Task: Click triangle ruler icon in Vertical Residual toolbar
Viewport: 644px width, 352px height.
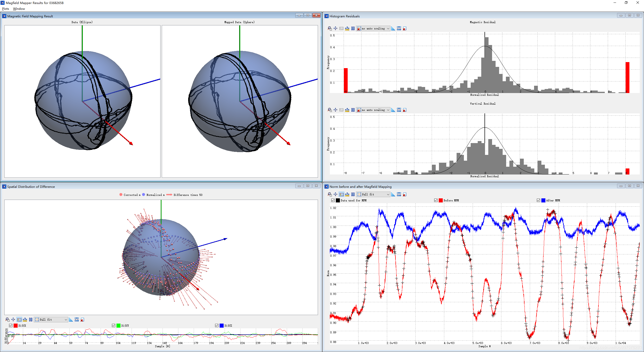Action: [393, 110]
